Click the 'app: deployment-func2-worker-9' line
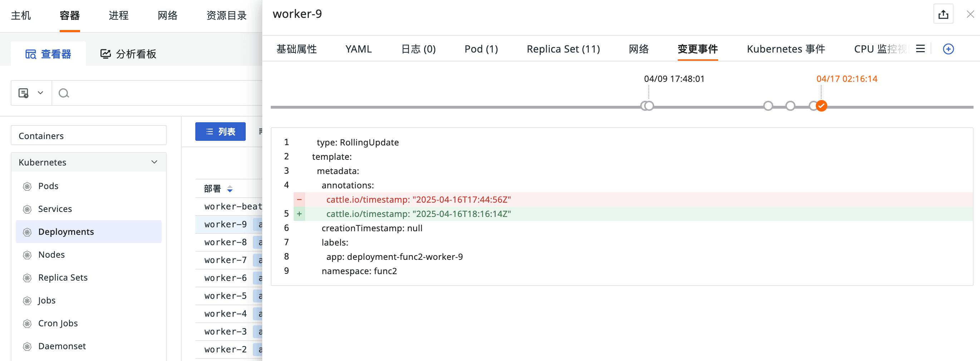 395,257
